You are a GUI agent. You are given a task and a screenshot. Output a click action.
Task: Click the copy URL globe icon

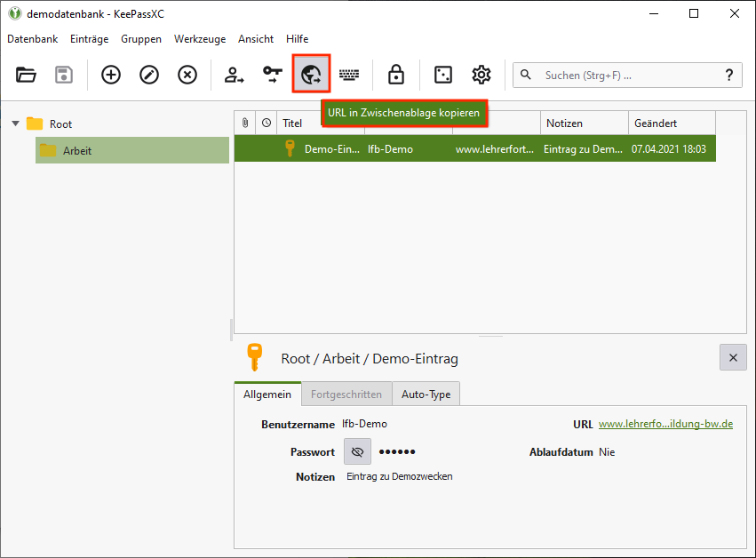point(311,75)
